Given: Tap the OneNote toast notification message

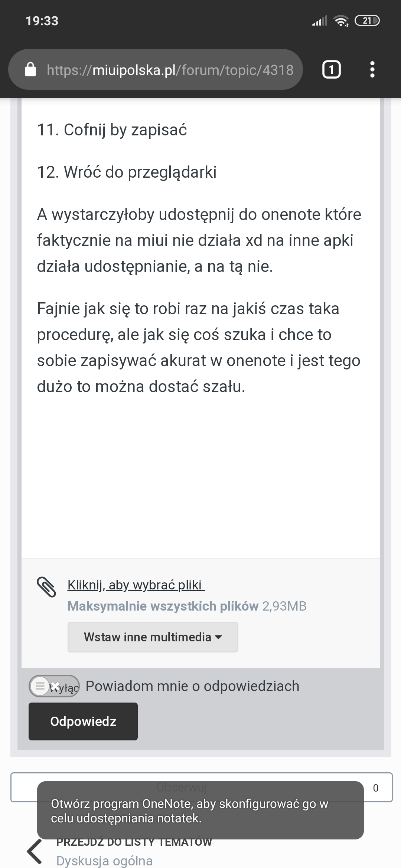Looking at the screenshot, I should pyautogui.click(x=200, y=811).
